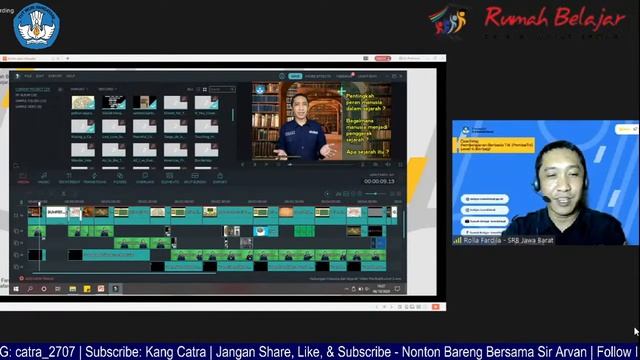Click the Windows taskbar search icon
Viewport: 640px width, 360px height.
30,289
